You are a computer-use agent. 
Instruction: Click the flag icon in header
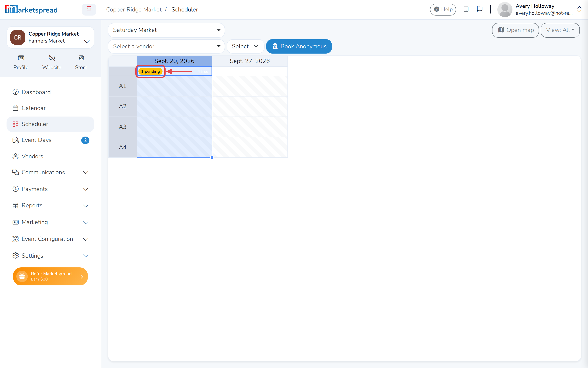[x=480, y=9]
